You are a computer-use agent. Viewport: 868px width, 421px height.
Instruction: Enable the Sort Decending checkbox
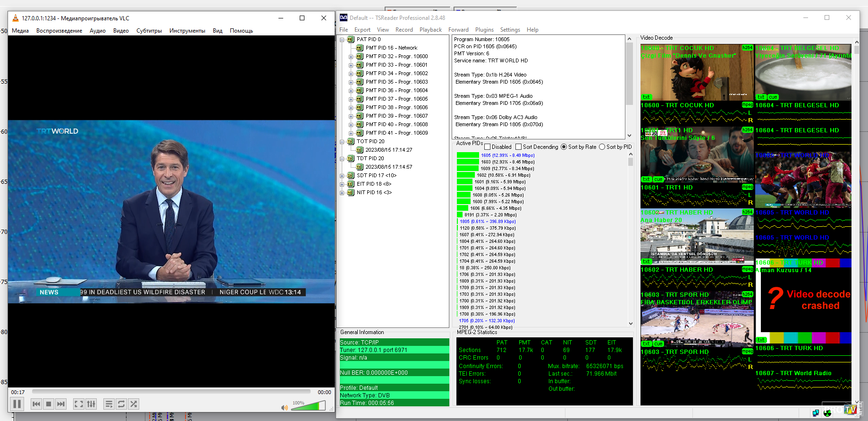pos(519,147)
